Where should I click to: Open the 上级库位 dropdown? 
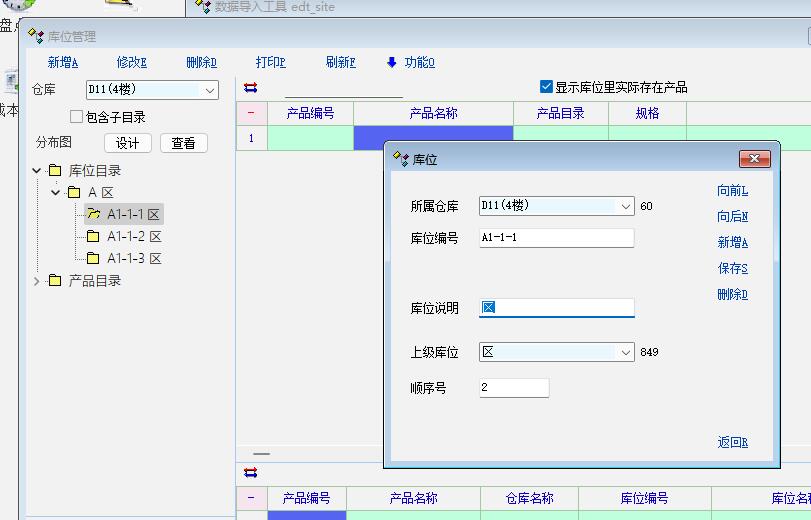tap(626, 352)
